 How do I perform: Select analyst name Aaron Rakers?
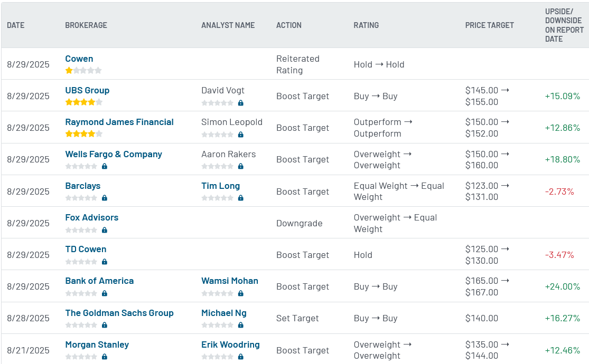click(228, 154)
